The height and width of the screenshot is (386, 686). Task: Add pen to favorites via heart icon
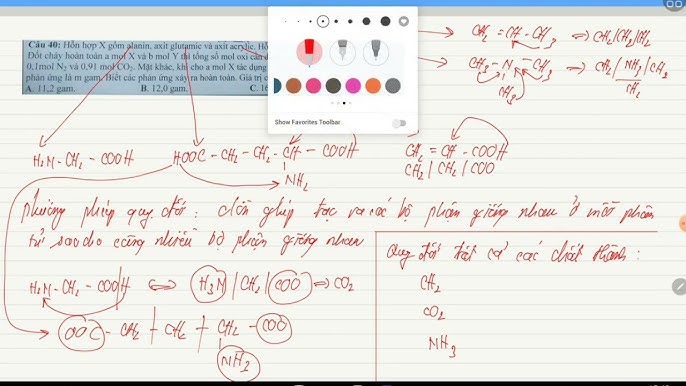pos(404,21)
